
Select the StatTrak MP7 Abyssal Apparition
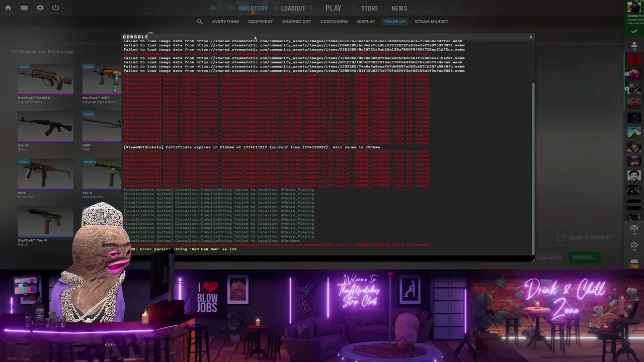pos(102,83)
